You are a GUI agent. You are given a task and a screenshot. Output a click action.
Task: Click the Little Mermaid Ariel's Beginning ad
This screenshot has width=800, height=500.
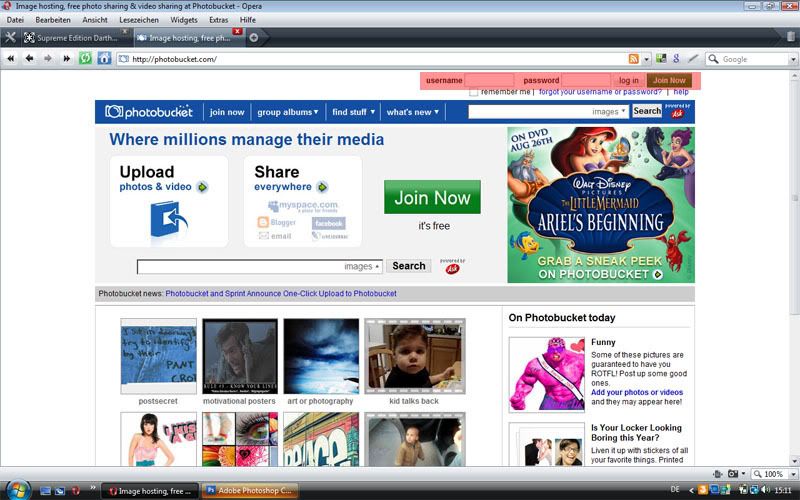click(601, 205)
